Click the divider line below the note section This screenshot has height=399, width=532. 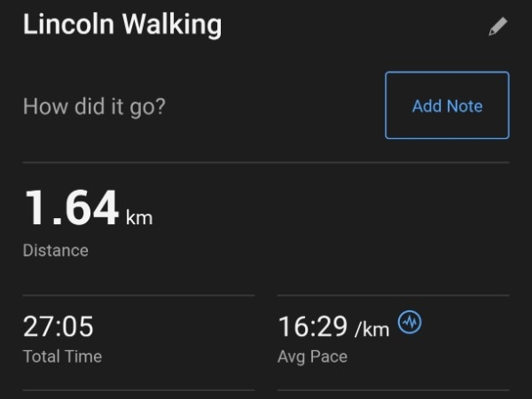[266, 162]
